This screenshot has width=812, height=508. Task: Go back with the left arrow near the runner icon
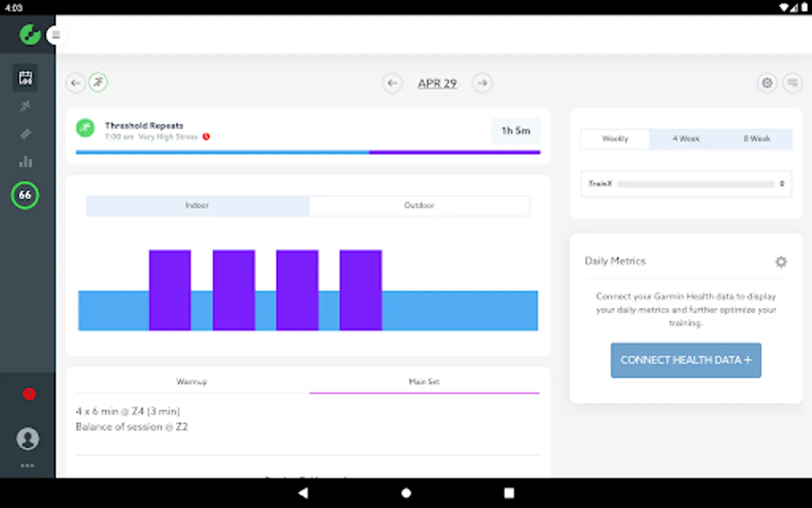(76, 83)
